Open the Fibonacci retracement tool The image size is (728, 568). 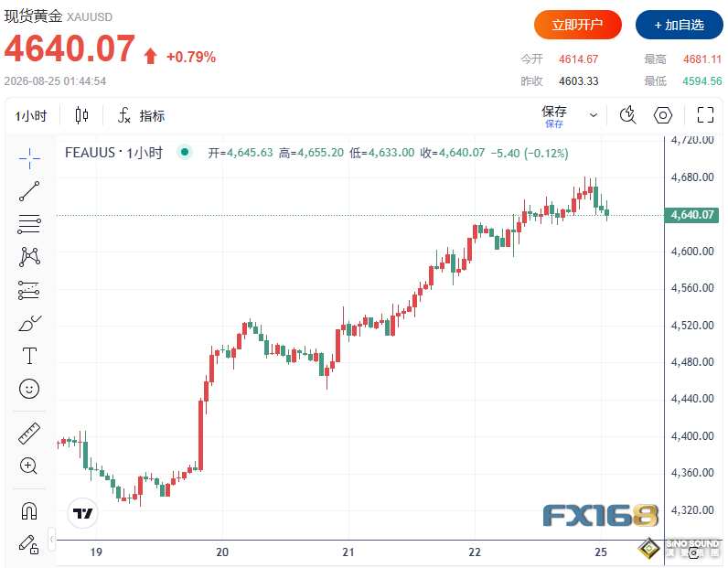click(x=29, y=224)
